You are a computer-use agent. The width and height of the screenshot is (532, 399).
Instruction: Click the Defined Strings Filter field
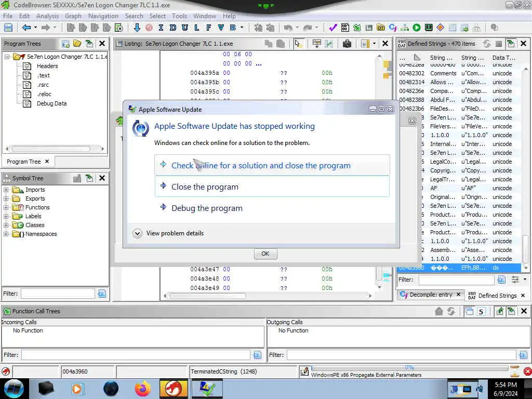456,280
